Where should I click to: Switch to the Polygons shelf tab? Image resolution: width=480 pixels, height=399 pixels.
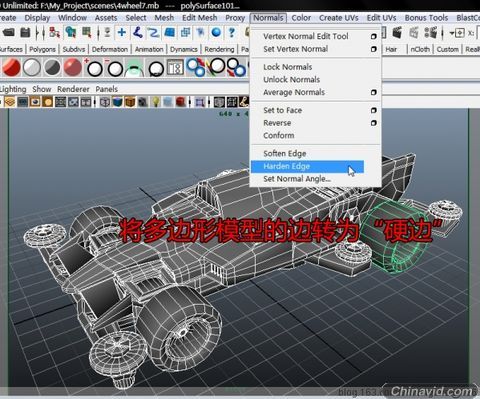click(x=43, y=50)
